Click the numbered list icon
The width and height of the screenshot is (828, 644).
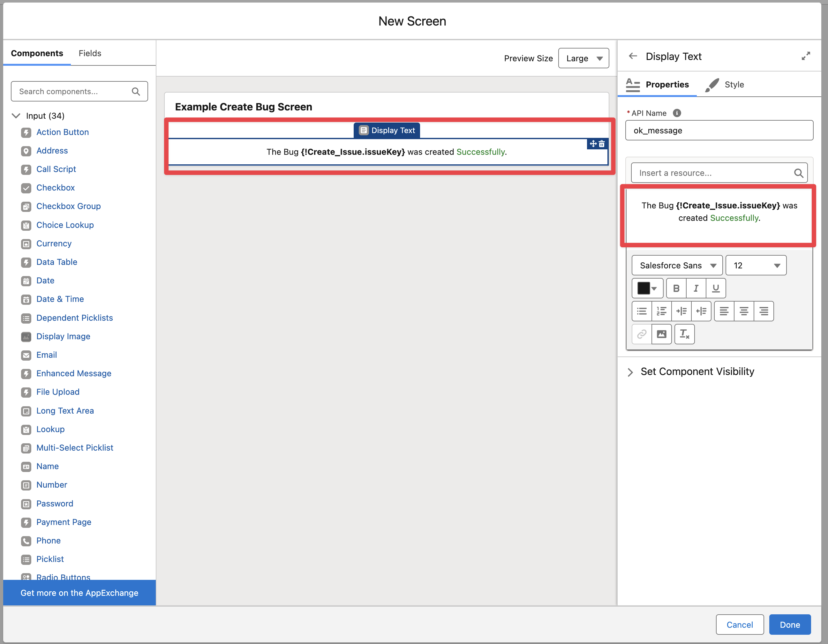[662, 311]
